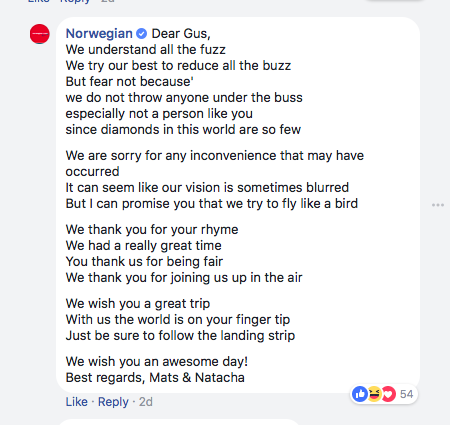Viewport: 450px width, 425px height.
Task: View the 54 reactions count
Action: pyautogui.click(x=406, y=394)
